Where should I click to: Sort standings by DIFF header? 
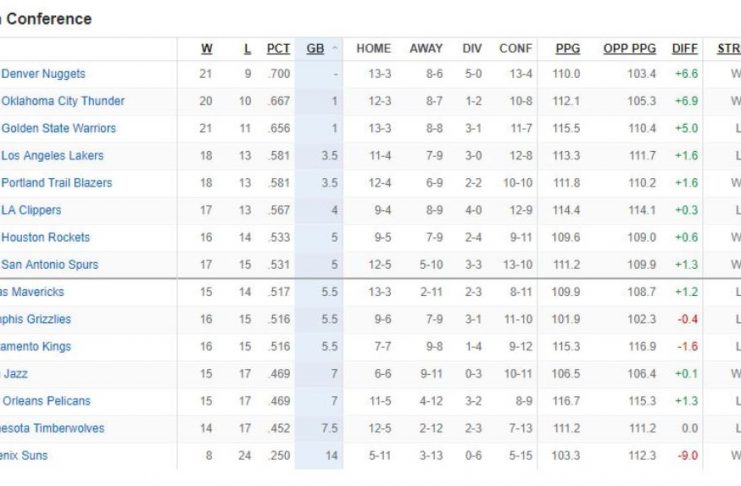click(x=685, y=48)
